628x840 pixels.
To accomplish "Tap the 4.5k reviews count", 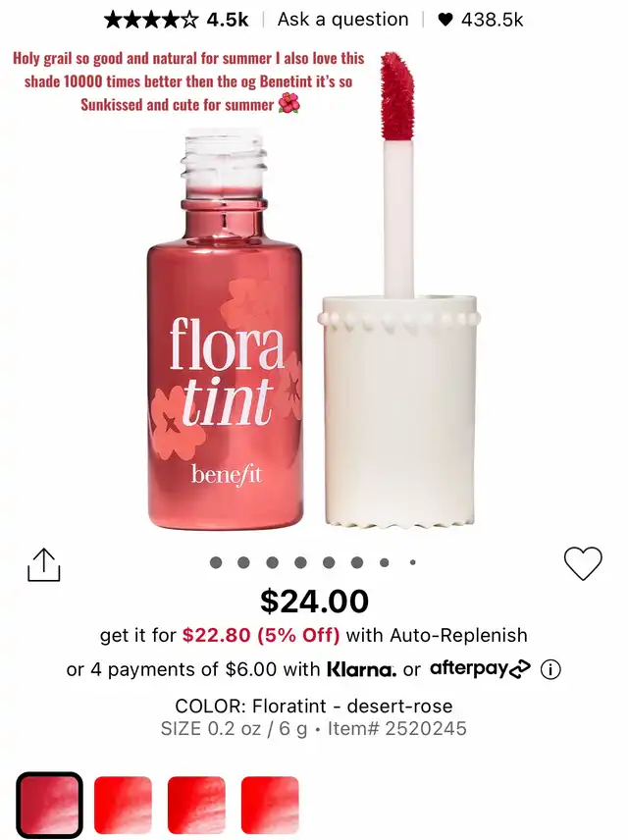I will coord(228,20).
